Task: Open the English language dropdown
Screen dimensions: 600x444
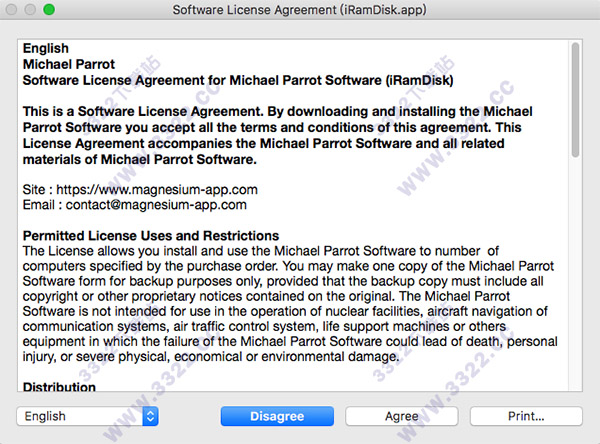Action: pyautogui.click(x=87, y=416)
